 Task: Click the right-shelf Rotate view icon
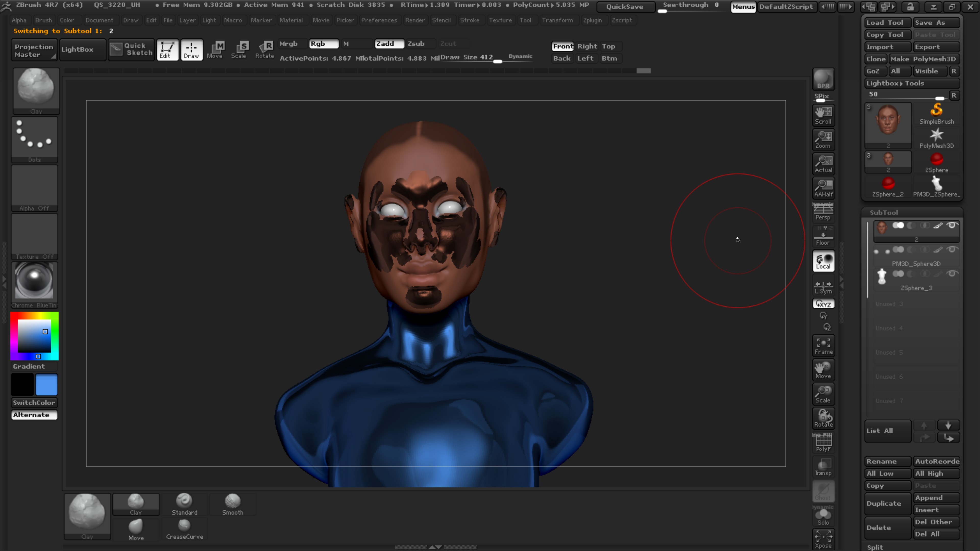pyautogui.click(x=823, y=418)
